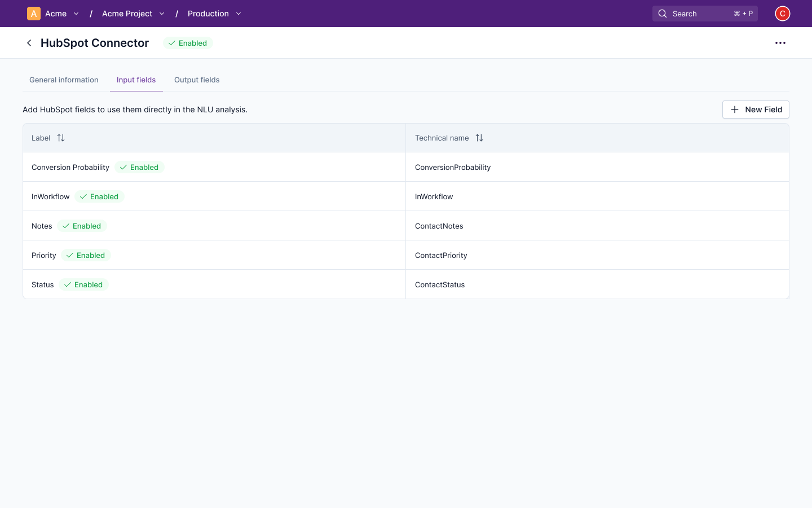The height and width of the screenshot is (508, 812).
Task: Click the Acme breadcrumb label
Action: pos(56,14)
